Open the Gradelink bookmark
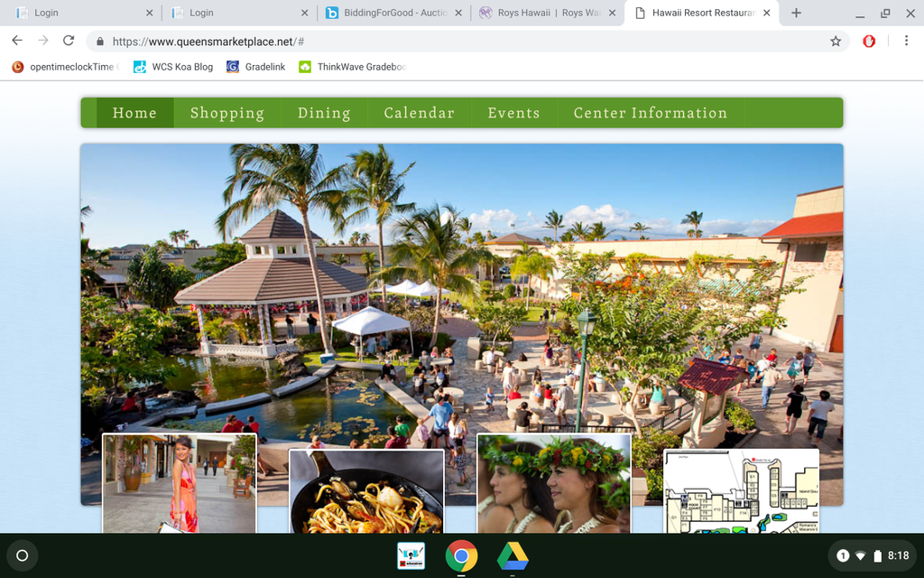The width and height of the screenshot is (924, 578). click(256, 67)
